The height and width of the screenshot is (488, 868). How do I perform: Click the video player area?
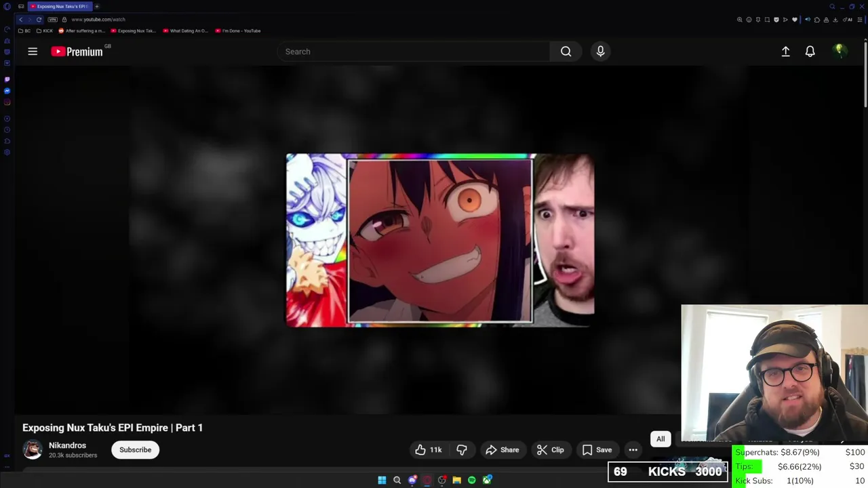(x=439, y=241)
